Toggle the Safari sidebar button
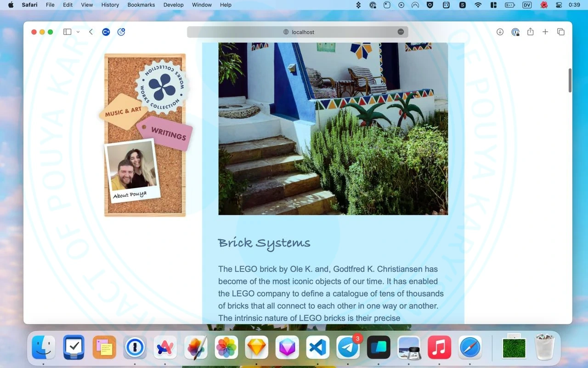 tap(67, 32)
